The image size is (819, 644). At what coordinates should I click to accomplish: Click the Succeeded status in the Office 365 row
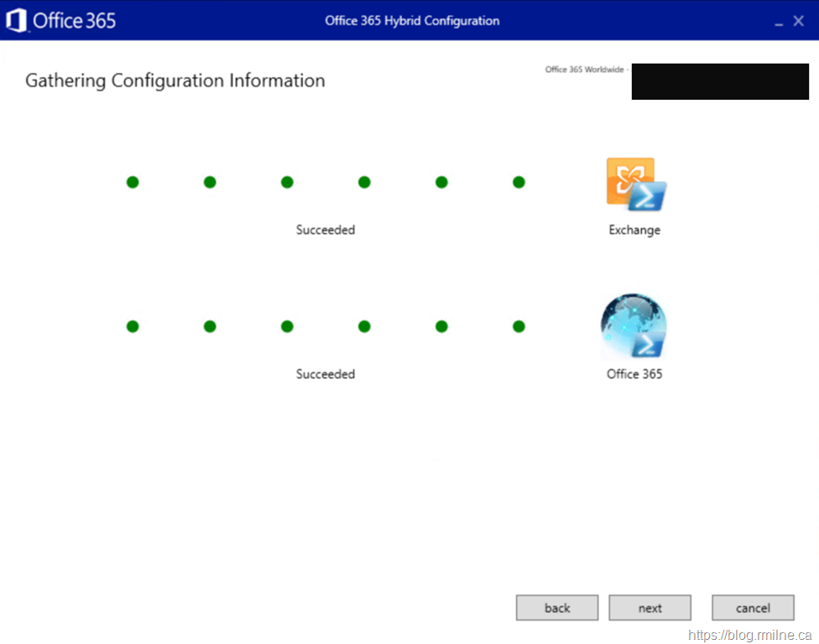click(x=326, y=374)
